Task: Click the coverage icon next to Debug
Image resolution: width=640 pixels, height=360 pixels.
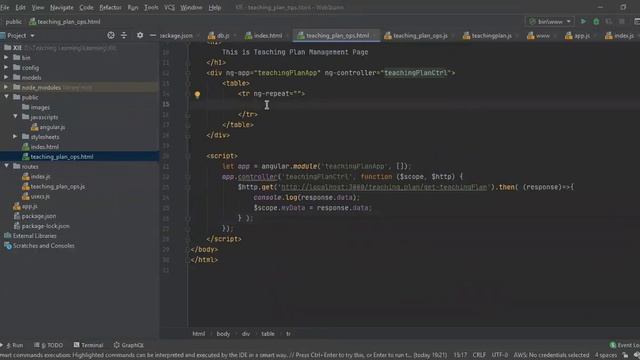Action: (609, 22)
